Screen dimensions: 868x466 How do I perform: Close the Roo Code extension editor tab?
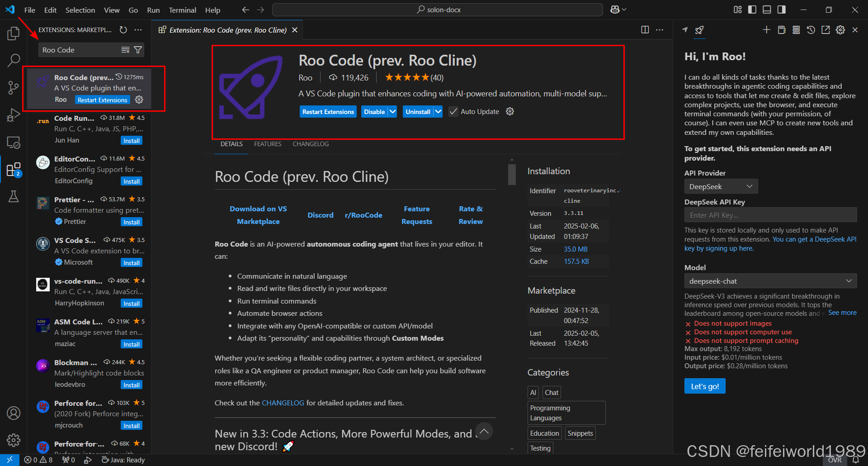pos(295,30)
